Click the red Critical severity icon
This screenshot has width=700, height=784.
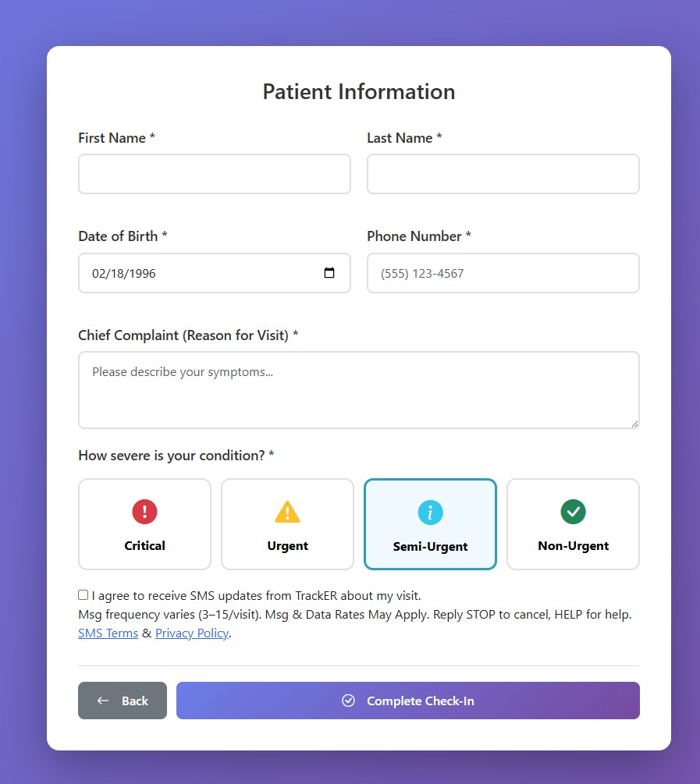(144, 513)
